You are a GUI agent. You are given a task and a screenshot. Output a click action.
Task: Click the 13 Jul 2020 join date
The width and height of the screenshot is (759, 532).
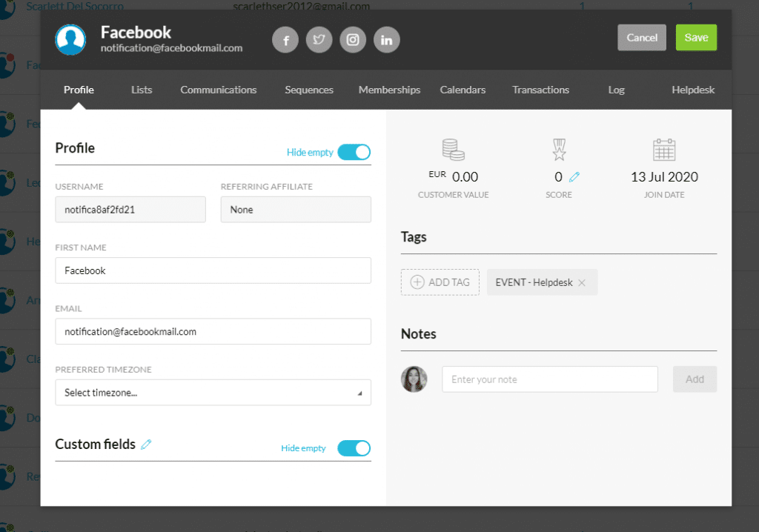point(664,176)
